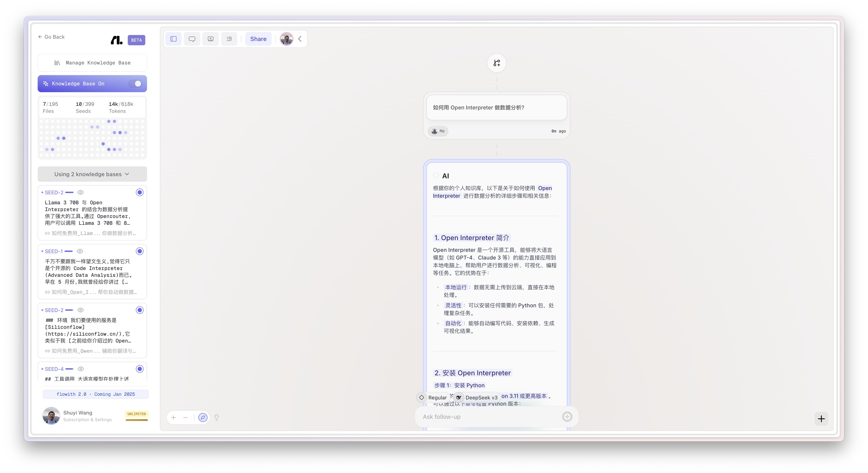868x473 pixels.
Task: Click the 自动化 highlighted term
Action: tap(453, 324)
